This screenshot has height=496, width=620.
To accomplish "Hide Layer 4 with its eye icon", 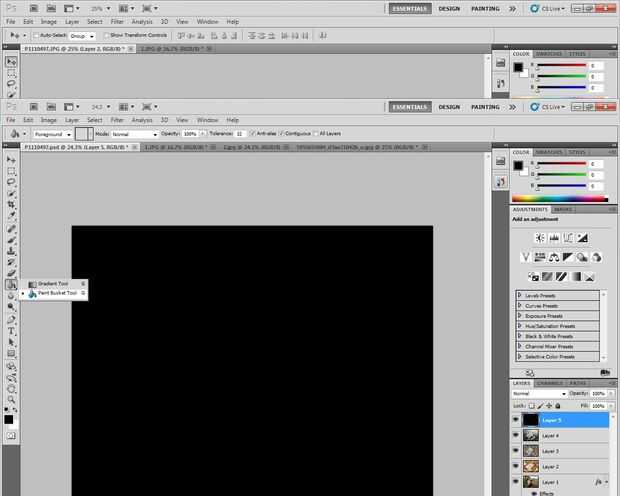I will point(516,435).
